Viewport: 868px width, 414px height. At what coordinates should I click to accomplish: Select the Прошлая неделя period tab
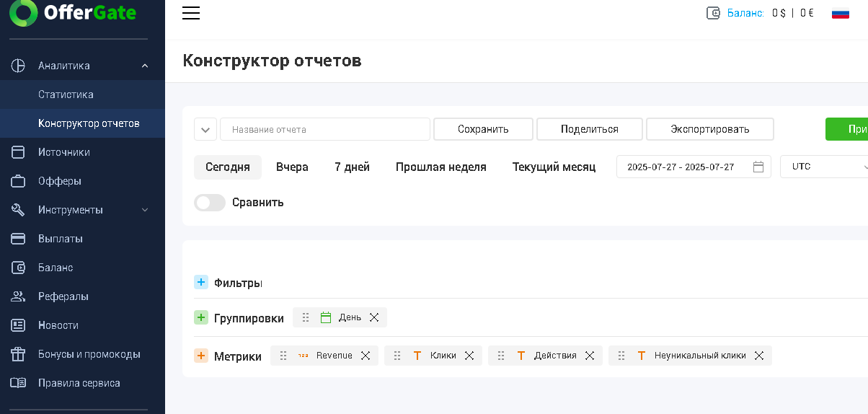point(441,167)
